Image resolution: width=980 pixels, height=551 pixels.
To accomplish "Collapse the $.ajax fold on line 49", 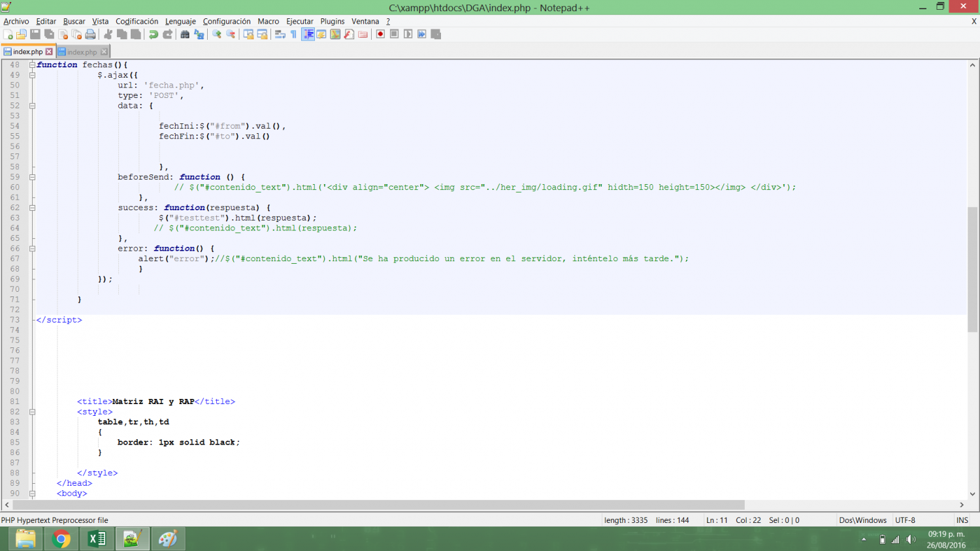I will coord(32,75).
